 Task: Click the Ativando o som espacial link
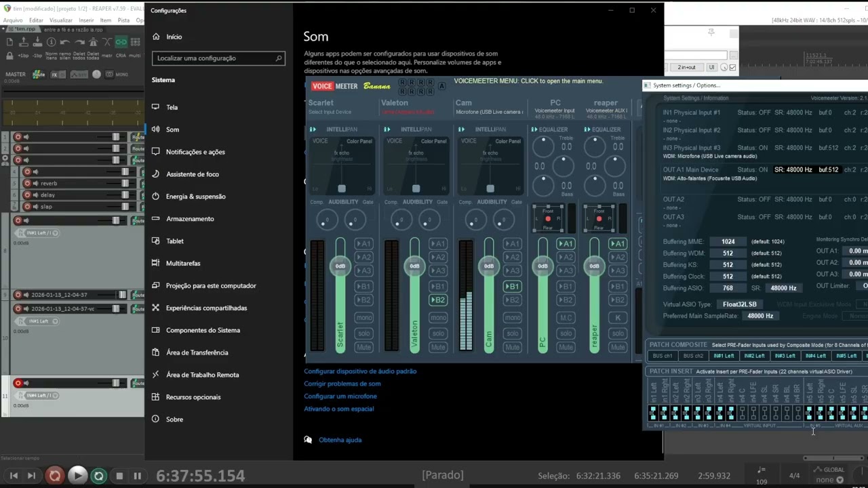pyautogui.click(x=339, y=409)
